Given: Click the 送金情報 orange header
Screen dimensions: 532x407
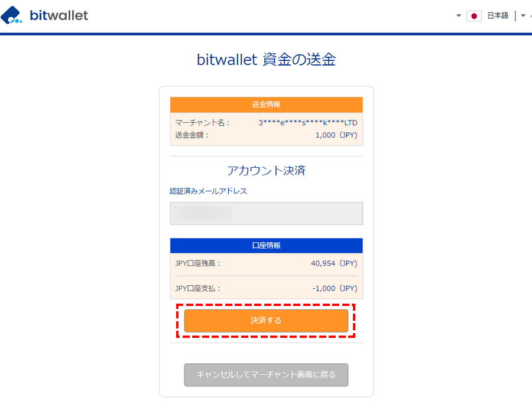Looking at the screenshot, I should click(x=267, y=105).
